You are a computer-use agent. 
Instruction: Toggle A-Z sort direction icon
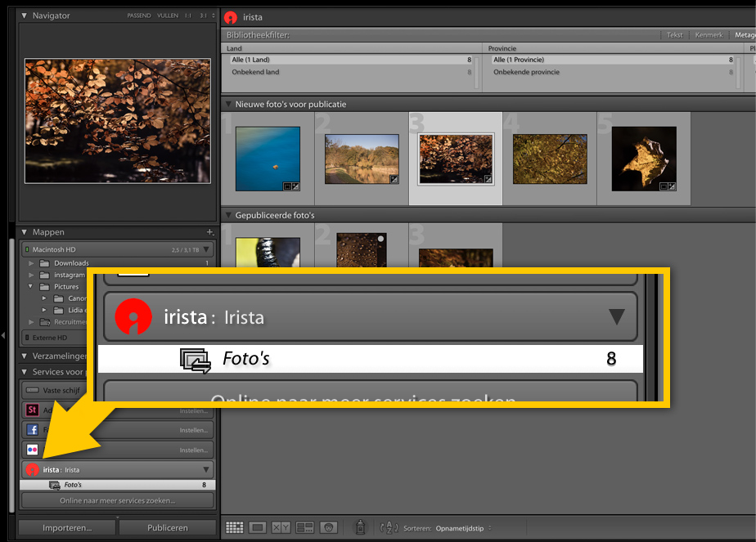[x=389, y=528]
